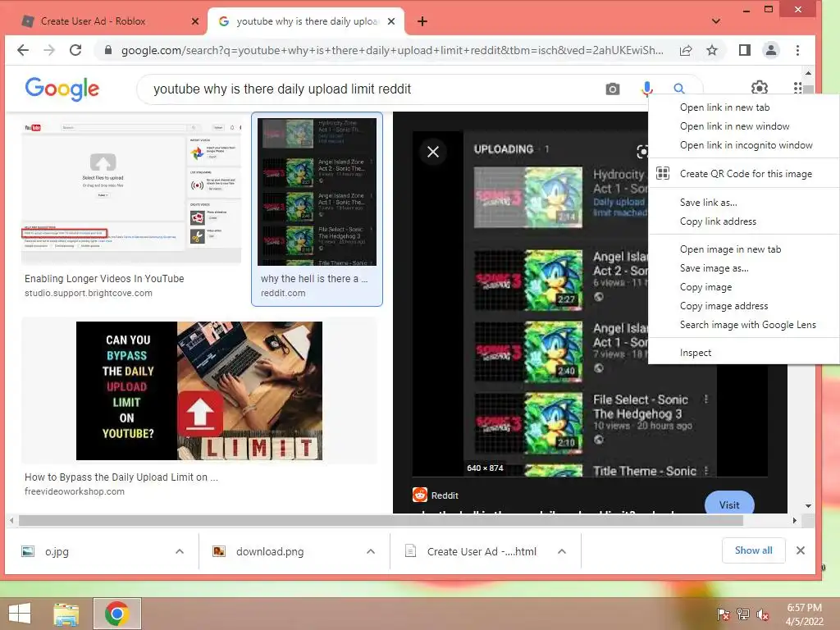This screenshot has width=840, height=630.
Task: Click the muted volume tray icon
Action: click(763, 614)
